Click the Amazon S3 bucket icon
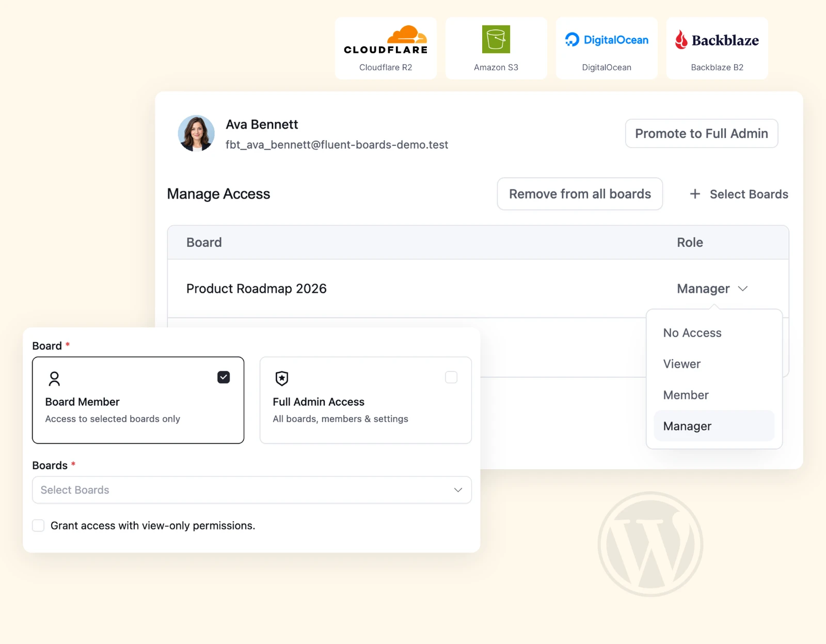826x644 pixels. pos(496,39)
